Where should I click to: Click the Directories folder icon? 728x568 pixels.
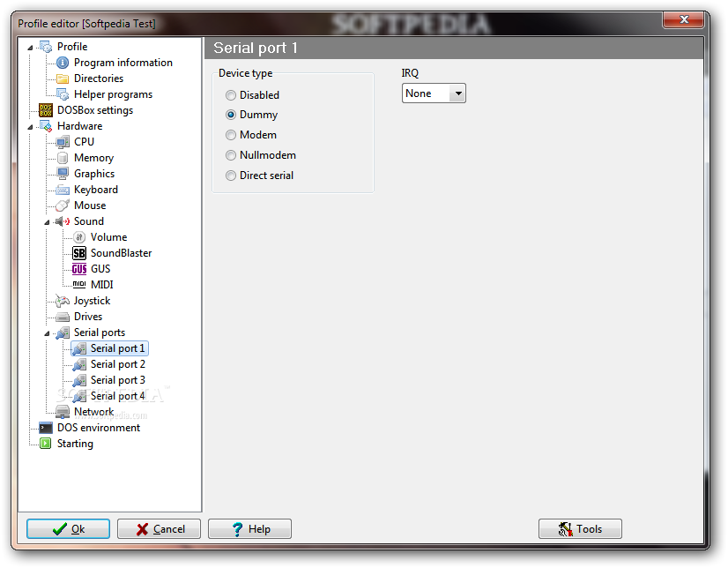63,78
